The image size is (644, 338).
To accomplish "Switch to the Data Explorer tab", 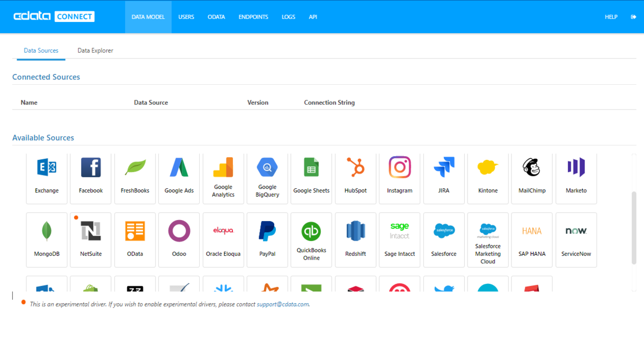I will click(95, 50).
